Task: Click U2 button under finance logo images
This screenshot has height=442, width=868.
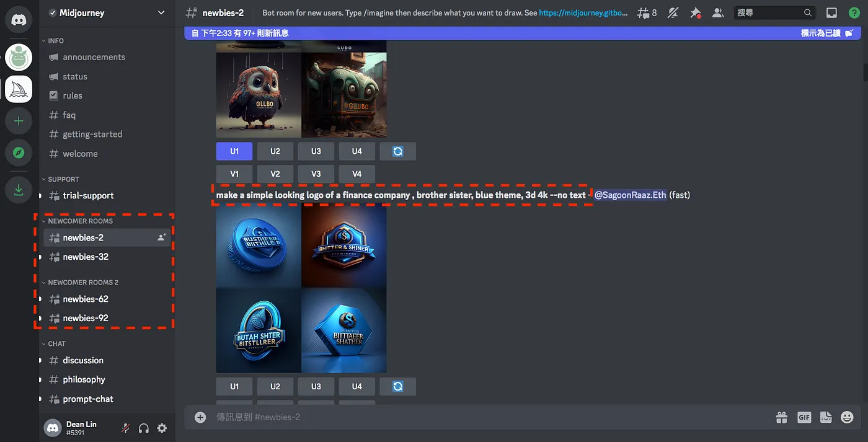Action: coord(275,386)
